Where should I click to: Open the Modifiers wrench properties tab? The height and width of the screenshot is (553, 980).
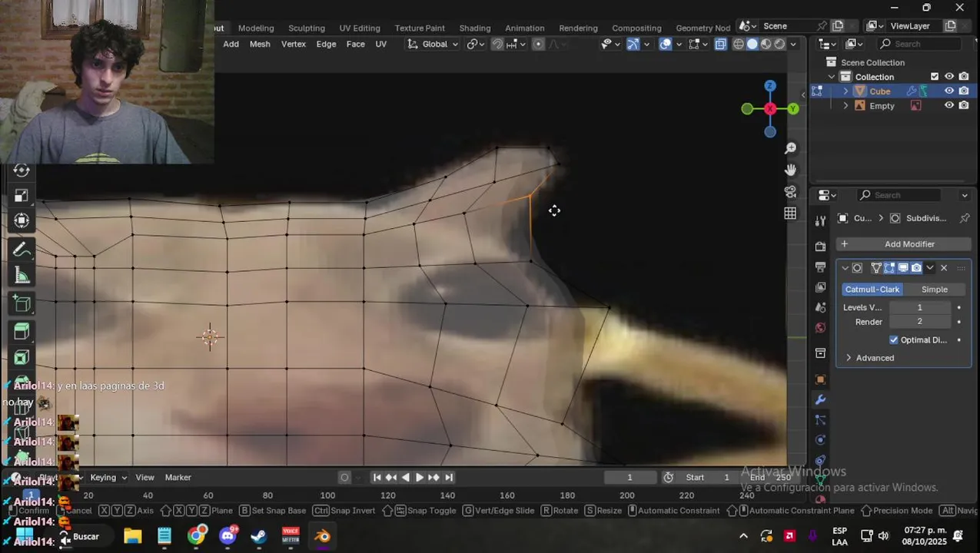coord(820,400)
